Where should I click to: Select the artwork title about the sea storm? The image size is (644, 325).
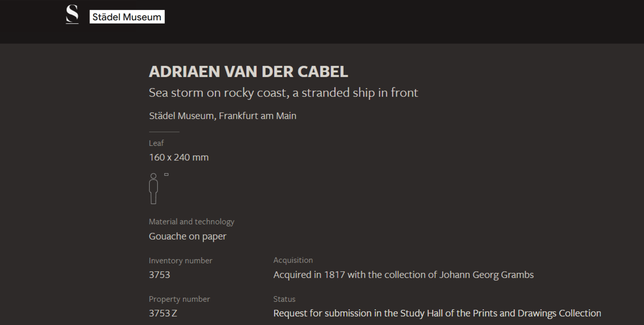[x=283, y=93]
